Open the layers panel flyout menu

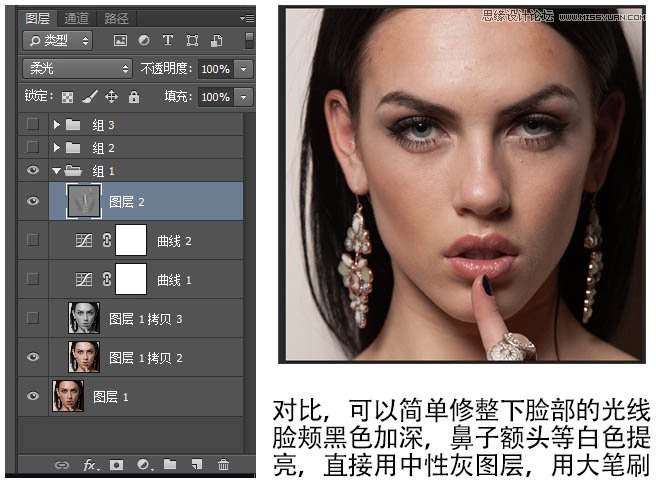(x=246, y=18)
